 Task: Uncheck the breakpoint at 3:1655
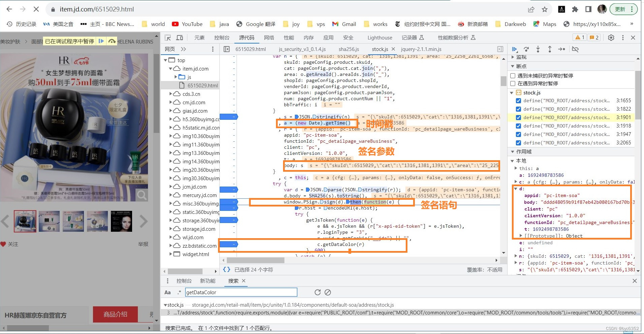point(518,101)
